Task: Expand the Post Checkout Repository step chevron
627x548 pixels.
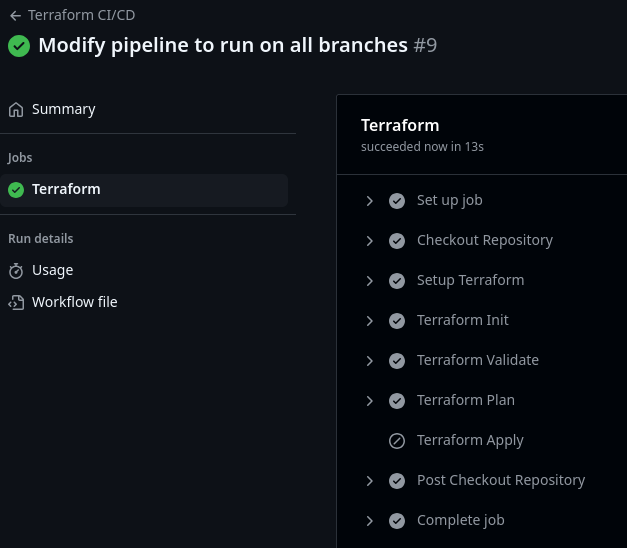Action: click(369, 481)
